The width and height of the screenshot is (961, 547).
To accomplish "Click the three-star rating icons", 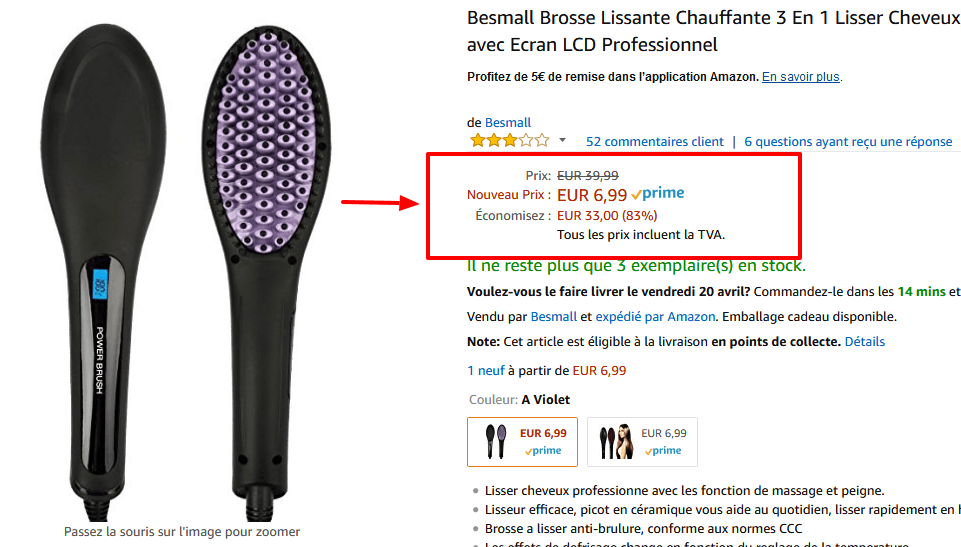I will point(509,141).
